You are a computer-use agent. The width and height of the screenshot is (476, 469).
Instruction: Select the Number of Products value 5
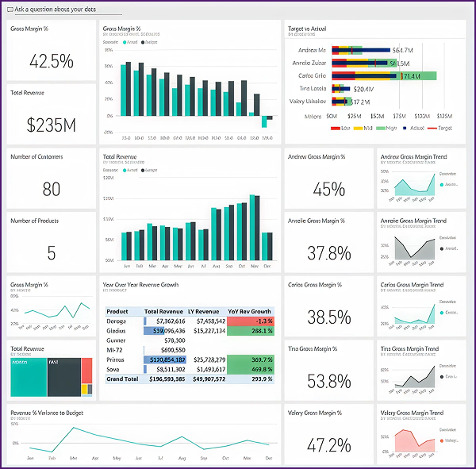point(52,252)
